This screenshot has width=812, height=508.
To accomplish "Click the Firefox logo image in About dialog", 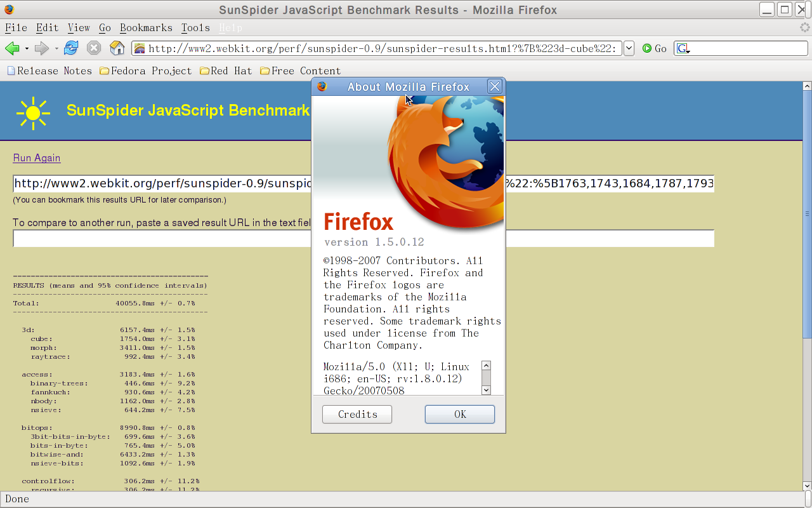I will click(446, 163).
